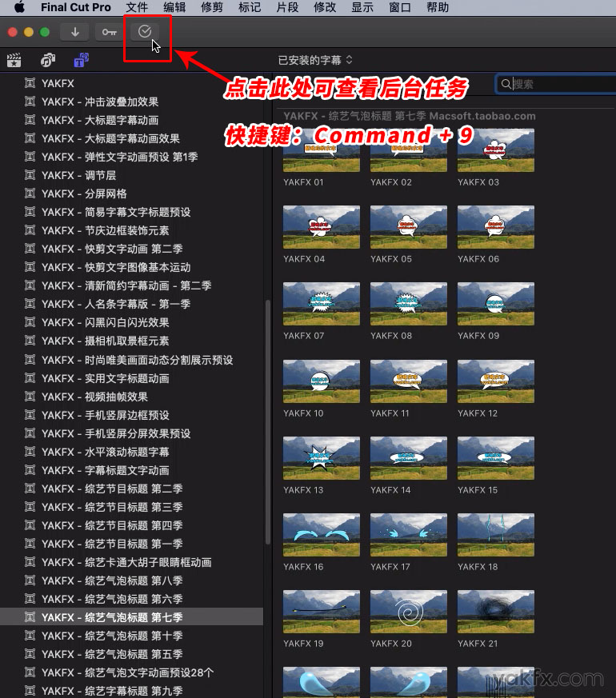Select YAKFX - 综艺字幕标题 第九季
This screenshot has width=616, height=698.
[131, 691]
